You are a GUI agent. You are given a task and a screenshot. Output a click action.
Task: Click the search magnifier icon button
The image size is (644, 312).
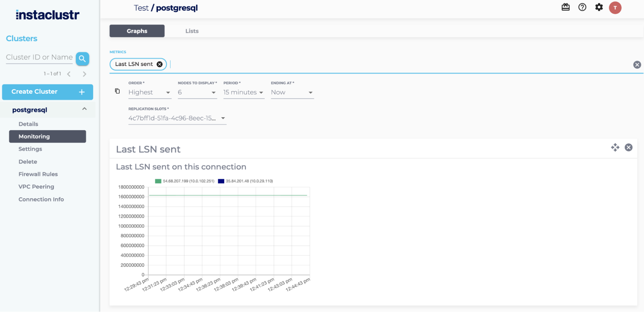pos(82,59)
